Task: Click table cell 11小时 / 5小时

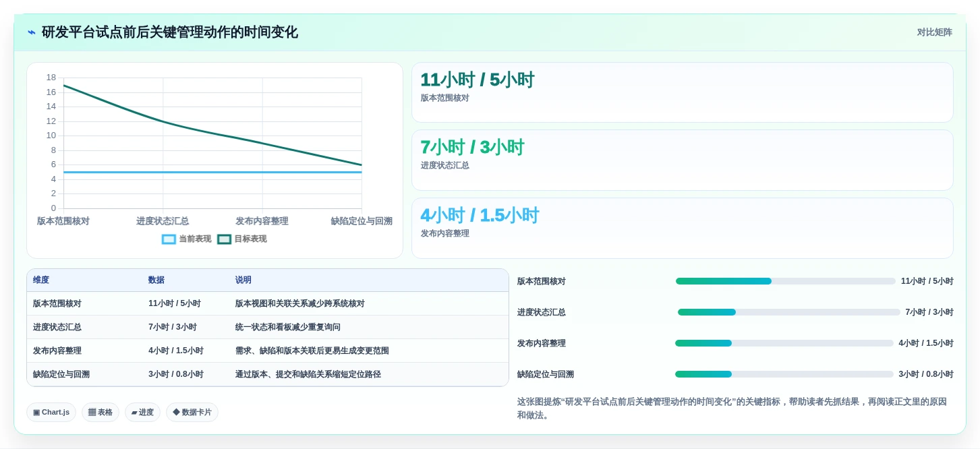Action: click(x=175, y=304)
